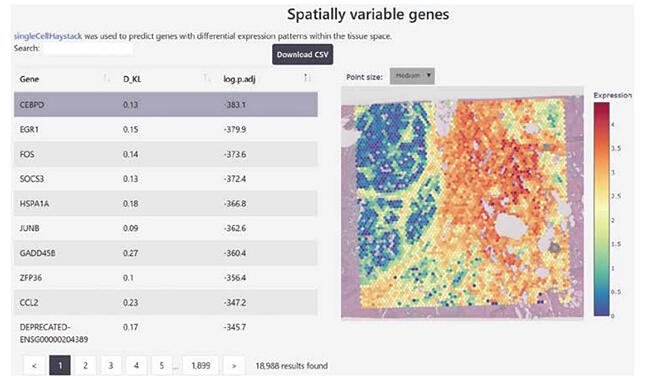The height and width of the screenshot is (380, 645).
Task: Select the CCL2 gene row
Action: [166, 302]
